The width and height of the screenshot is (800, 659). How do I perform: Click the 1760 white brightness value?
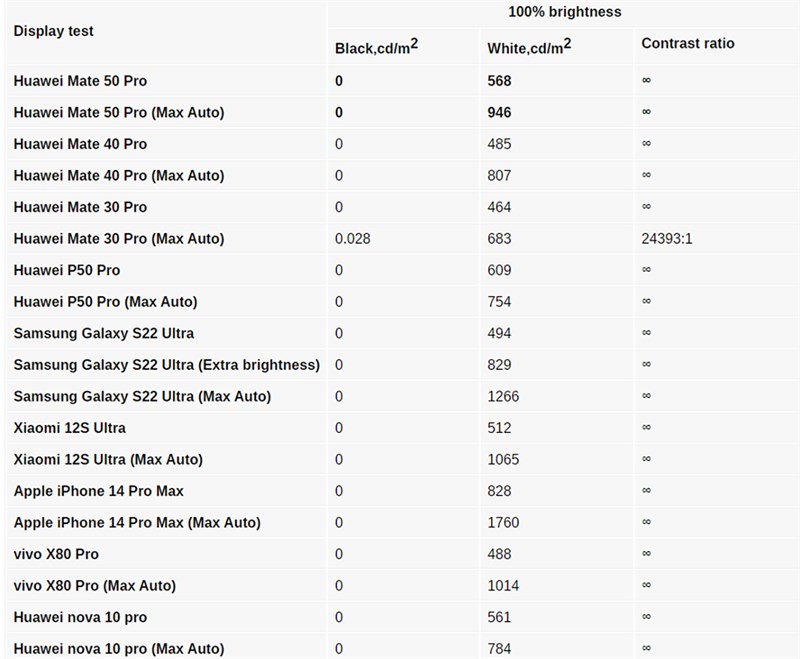(x=503, y=523)
